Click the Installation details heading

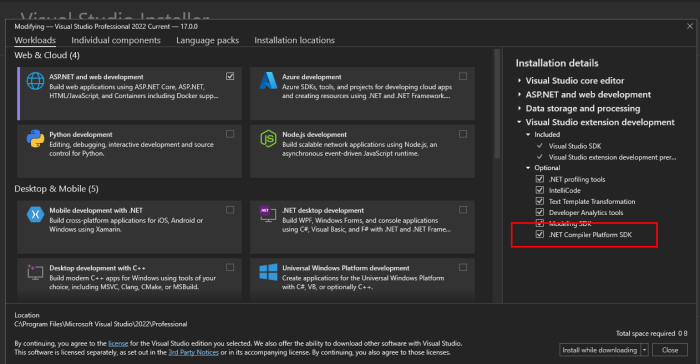tap(557, 63)
